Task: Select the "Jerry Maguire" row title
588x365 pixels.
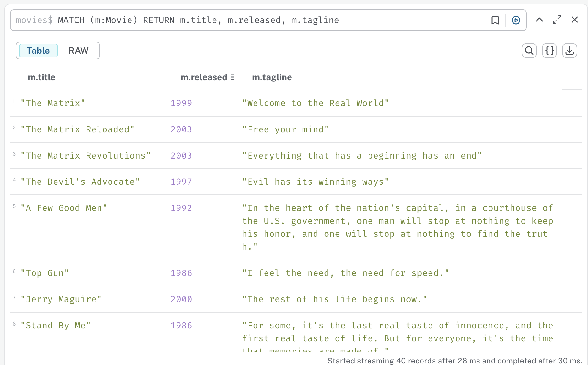Action: click(61, 299)
